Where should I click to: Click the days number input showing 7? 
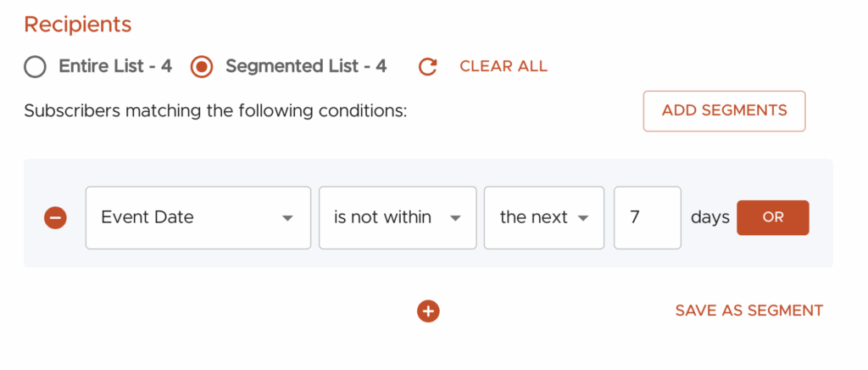tap(647, 218)
